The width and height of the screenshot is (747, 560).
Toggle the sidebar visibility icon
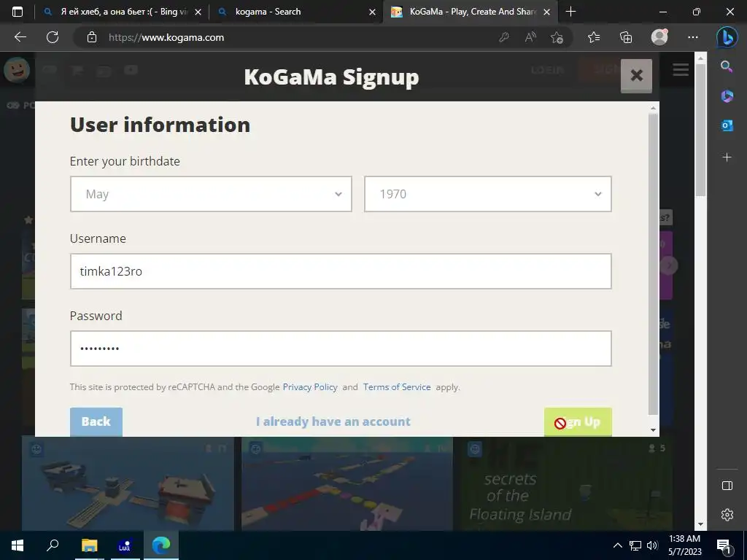(727, 485)
